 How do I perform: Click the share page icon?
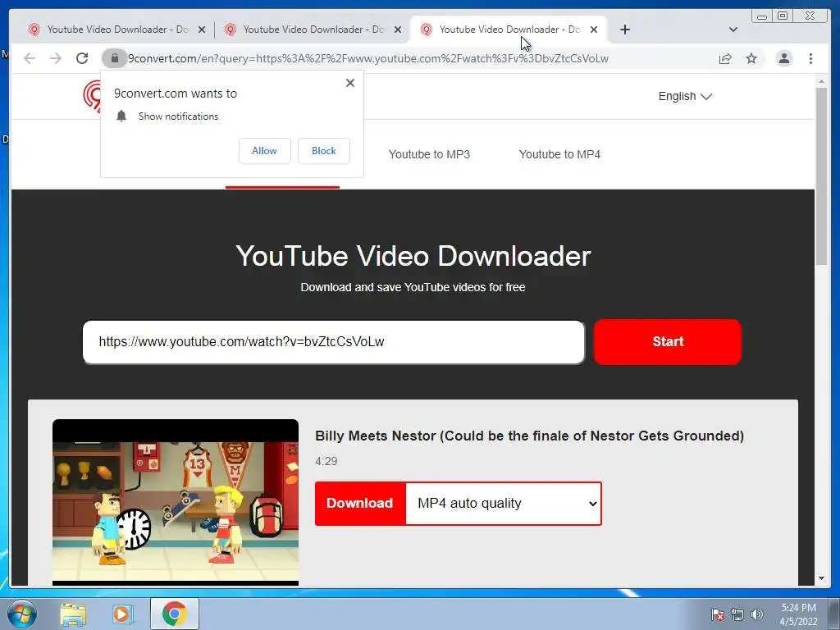725,58
